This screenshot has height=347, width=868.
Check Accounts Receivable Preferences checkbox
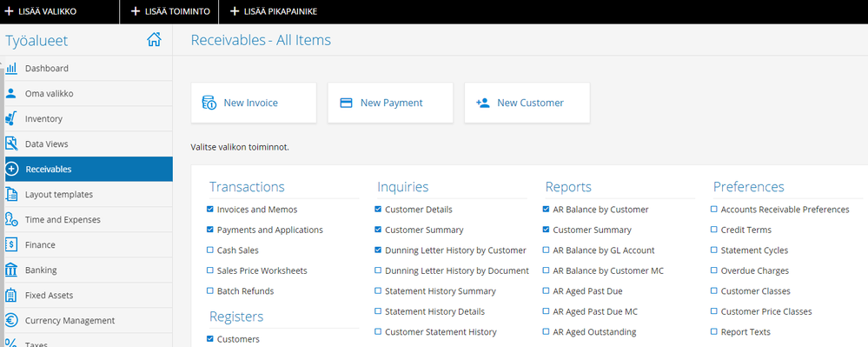tap(713, 210)
